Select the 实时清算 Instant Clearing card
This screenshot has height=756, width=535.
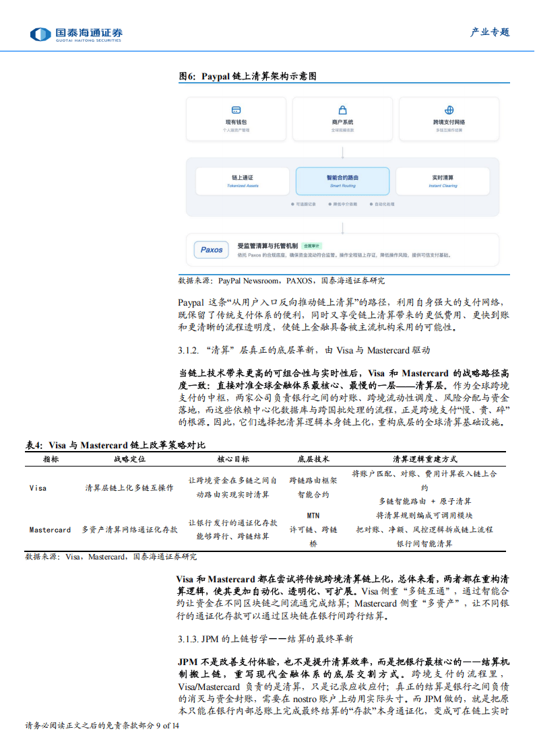click(443, 181)
